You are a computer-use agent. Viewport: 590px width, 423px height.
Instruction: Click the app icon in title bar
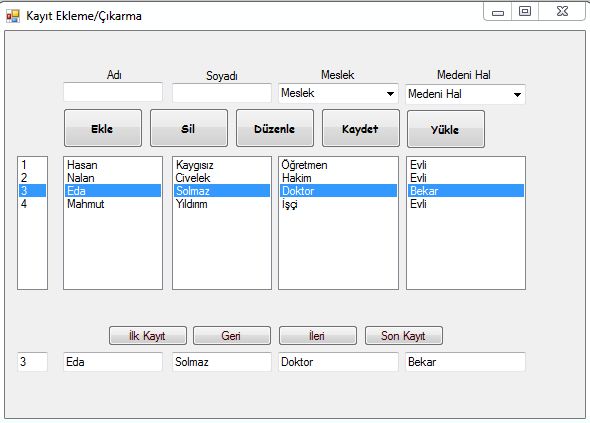click(13, 16)
